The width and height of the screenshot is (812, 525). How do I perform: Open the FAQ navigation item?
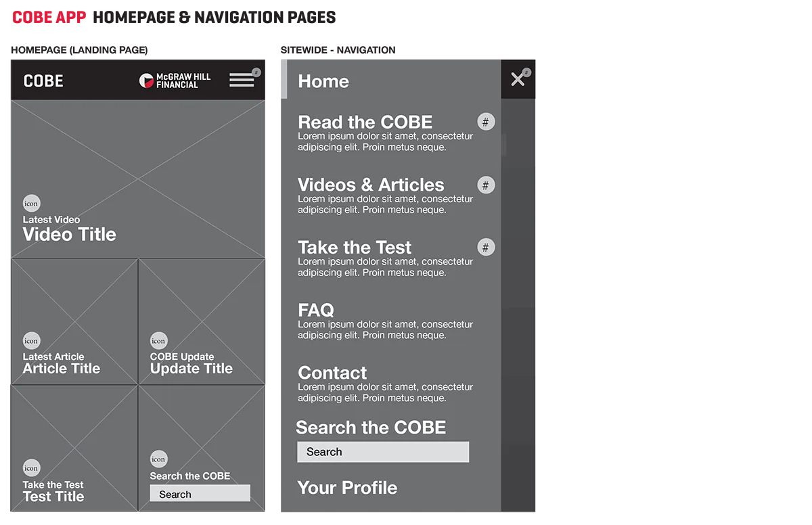(x=316, y=310)
